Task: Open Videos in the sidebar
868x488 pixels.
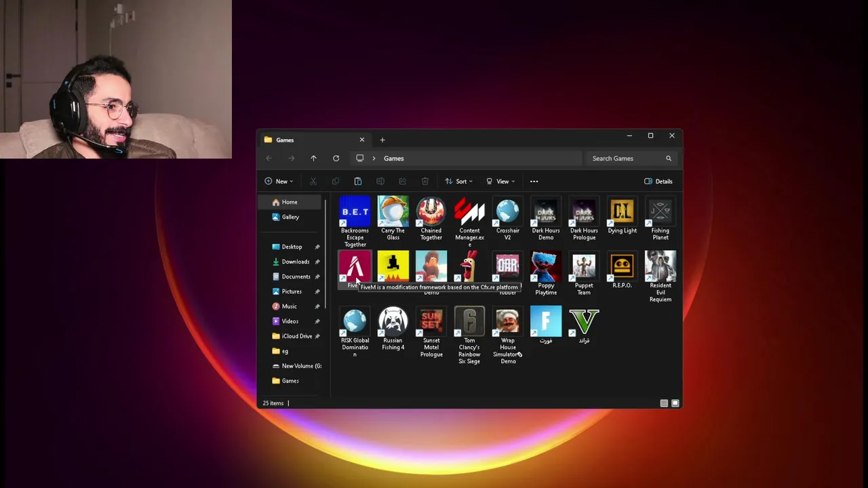Action: (x=292, y=321)
